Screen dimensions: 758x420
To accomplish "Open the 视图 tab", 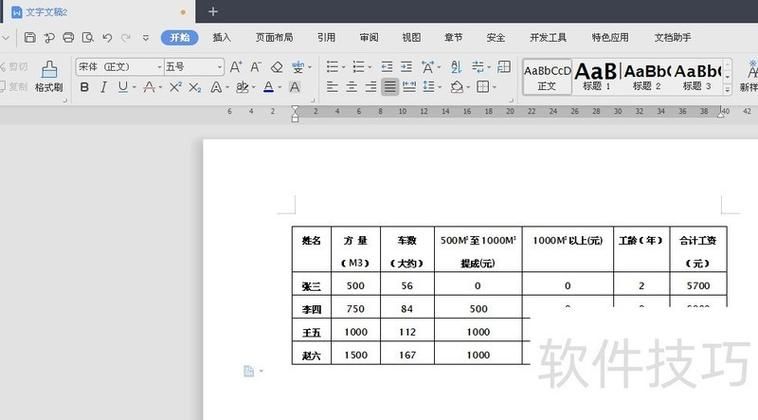I will [x=411, y=38].
